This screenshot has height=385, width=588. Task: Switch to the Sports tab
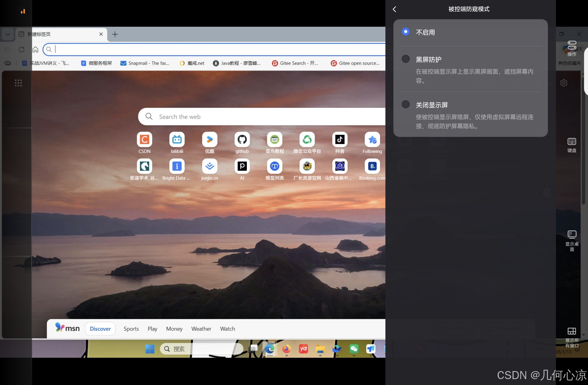[x=131, y=329]
